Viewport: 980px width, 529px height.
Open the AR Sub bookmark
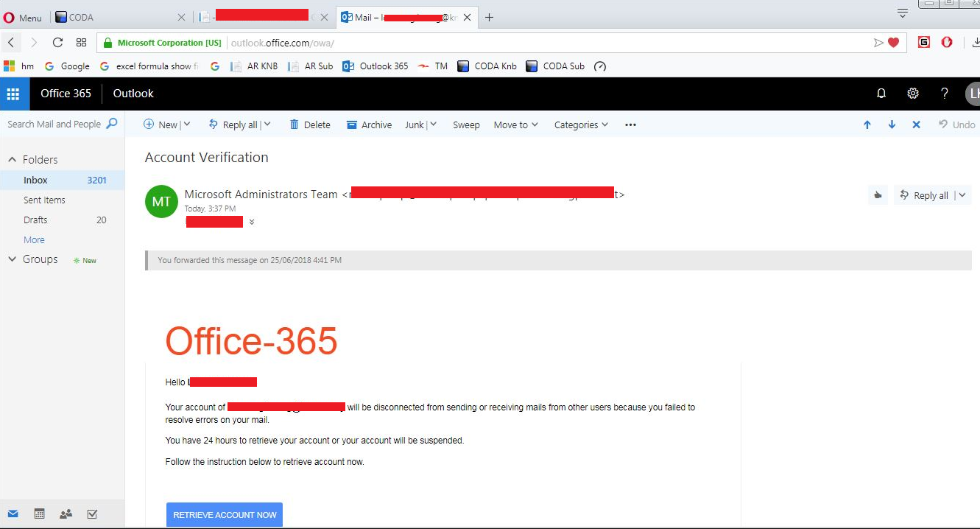click(x=311, y=66)
